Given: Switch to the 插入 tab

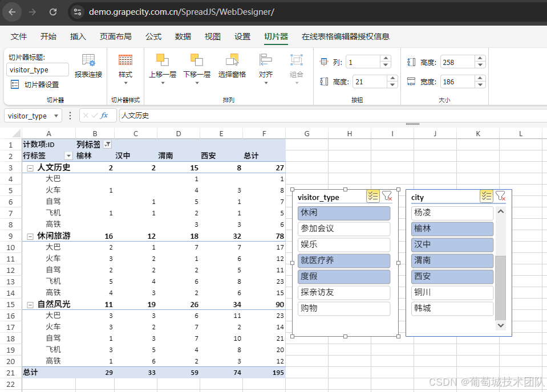Looking at the screenshot, I should [78, 36].
